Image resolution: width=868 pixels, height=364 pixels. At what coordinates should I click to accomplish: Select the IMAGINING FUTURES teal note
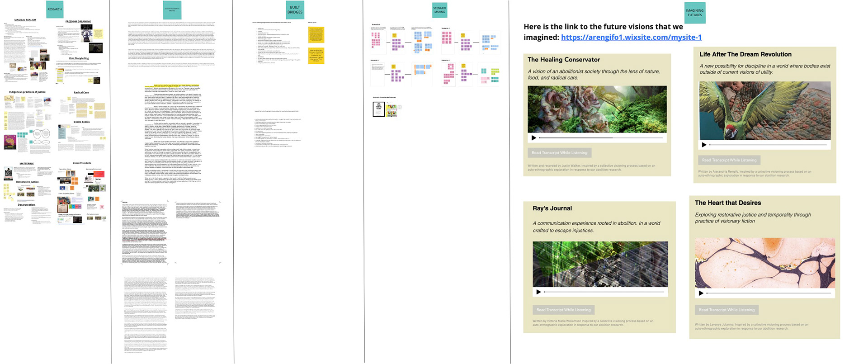694,13
